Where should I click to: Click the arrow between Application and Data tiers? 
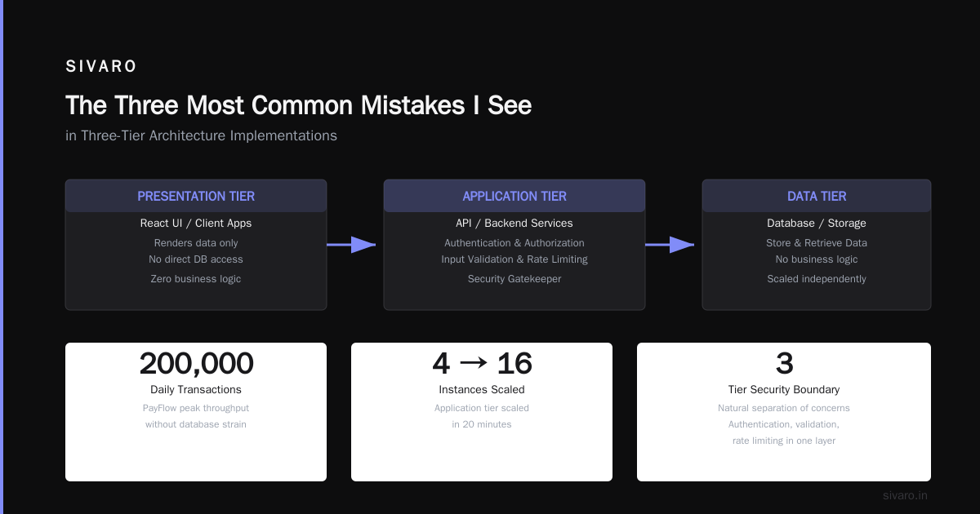click(x=670, y=245)
